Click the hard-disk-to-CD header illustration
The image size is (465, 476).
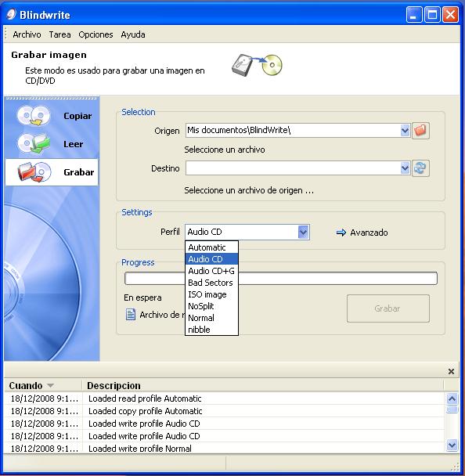tap(257, 65)
